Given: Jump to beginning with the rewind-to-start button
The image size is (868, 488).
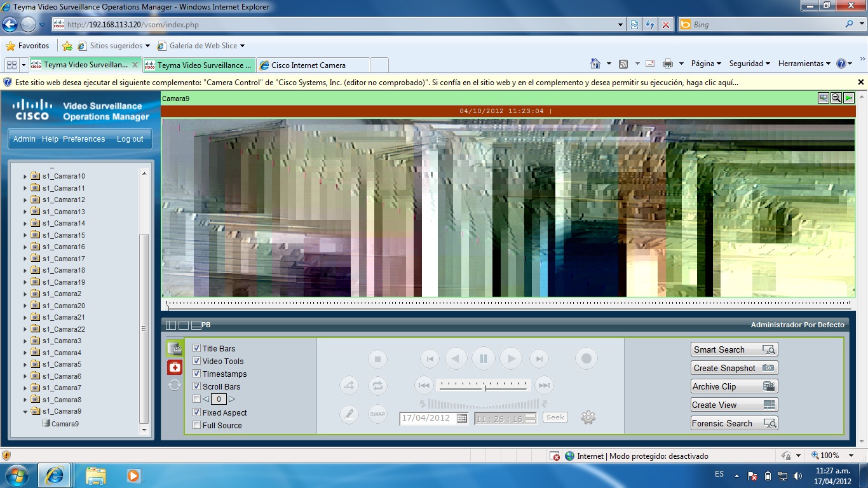Looking at the screenshot, I should [x=424, y=385].
